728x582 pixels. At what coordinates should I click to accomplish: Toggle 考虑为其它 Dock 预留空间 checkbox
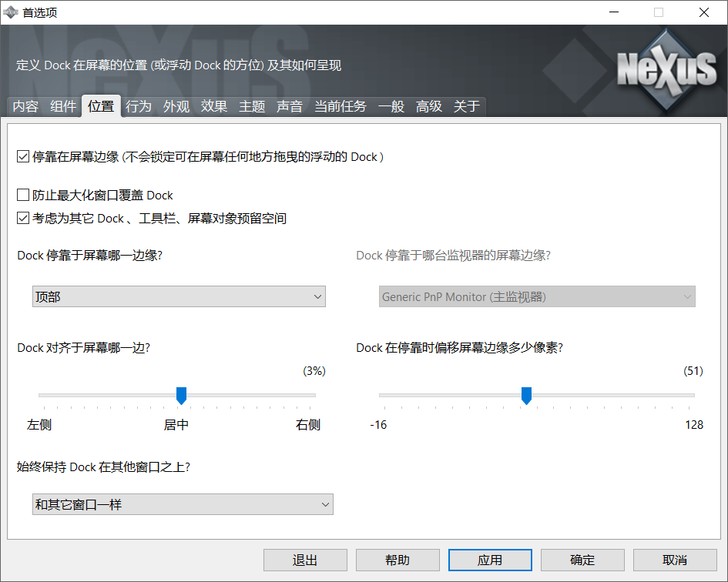click(x=23, y=218)
